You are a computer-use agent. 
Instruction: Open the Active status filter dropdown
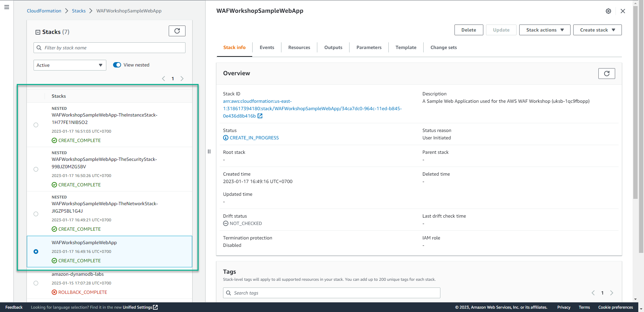(70, 65)
